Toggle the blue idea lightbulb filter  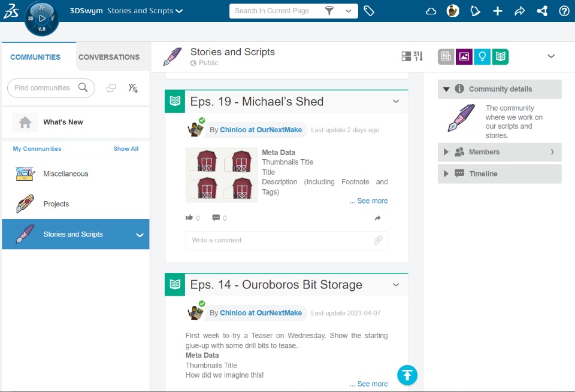pyautogui.click(x=482, y=57)
